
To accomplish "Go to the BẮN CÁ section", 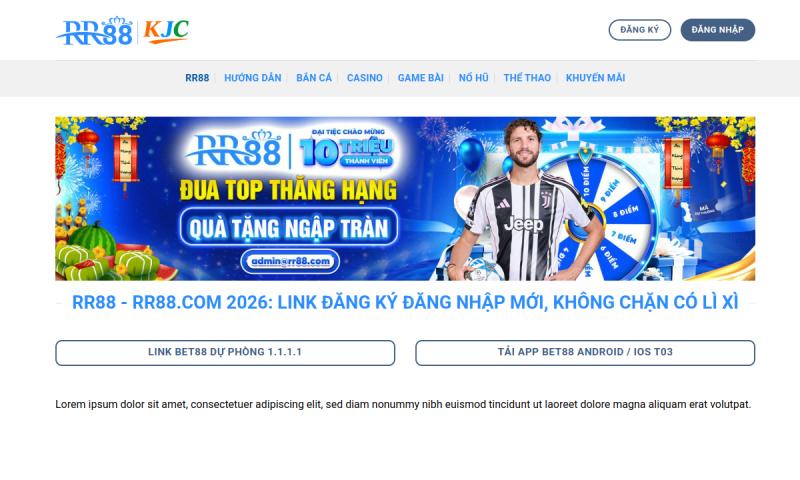I will (314, 78).
